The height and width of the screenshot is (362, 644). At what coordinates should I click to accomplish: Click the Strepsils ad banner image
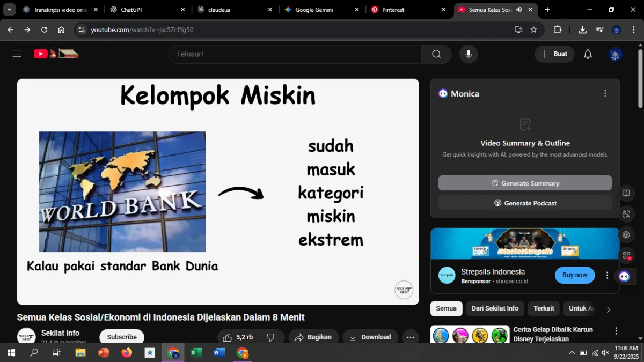tap(525, 243)
